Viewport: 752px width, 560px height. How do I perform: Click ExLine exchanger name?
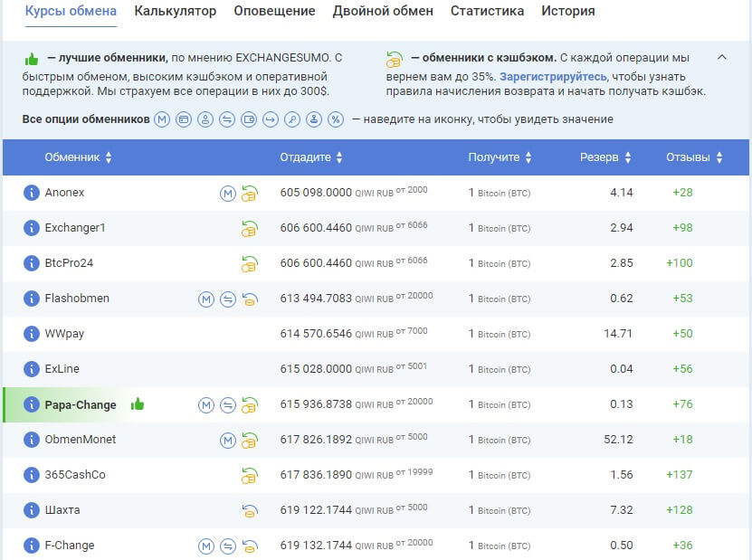pos(62,369)
